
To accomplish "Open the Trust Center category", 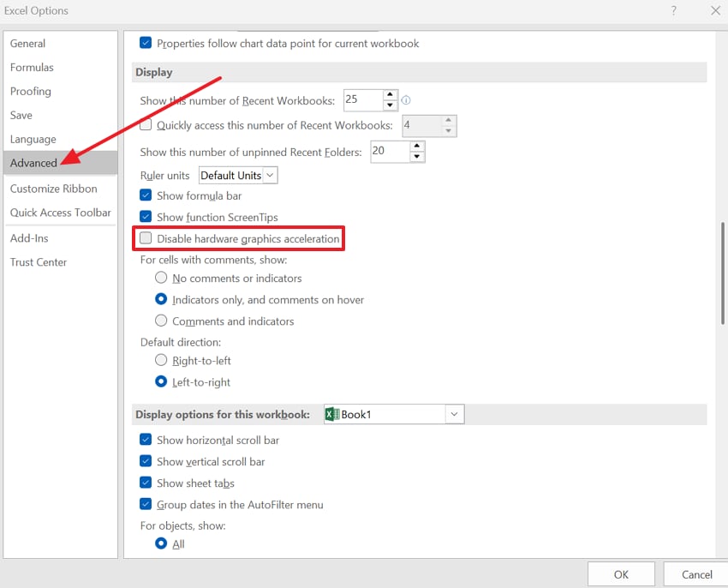I will tap(60, 262).
